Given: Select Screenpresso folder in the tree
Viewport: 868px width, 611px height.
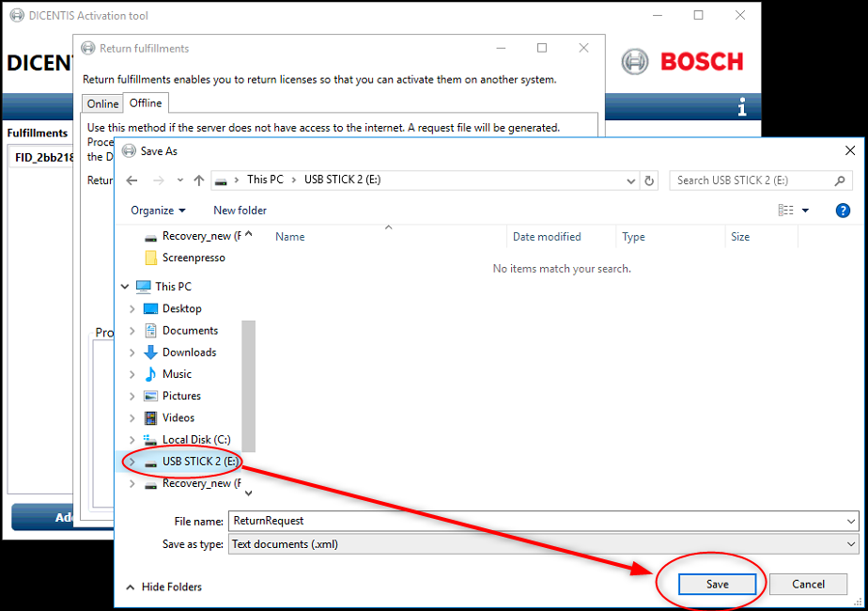Looking at the screenshot, I should [194, 258].
